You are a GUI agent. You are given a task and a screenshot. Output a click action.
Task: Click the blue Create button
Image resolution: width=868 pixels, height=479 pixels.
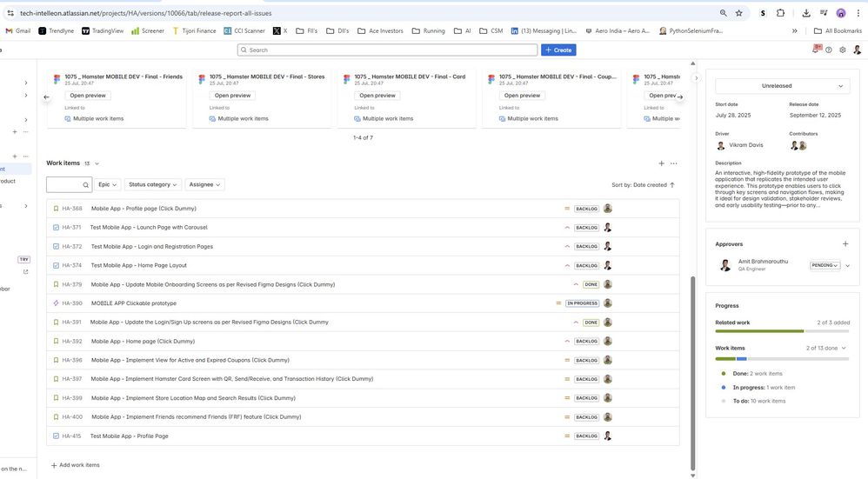coord(558,50)
